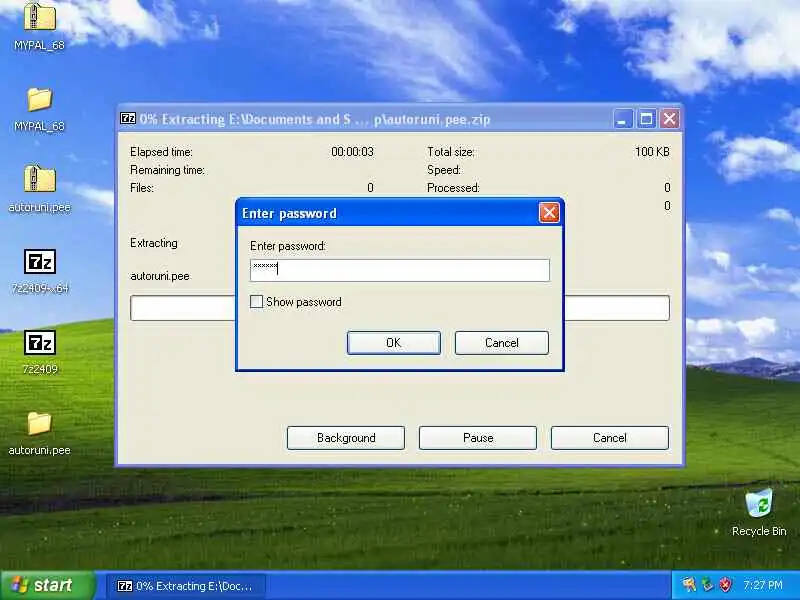The height and width of the screenshot is (600, 800).
Task: Click the 7:27 PM taskbar clock
Action: (x=763, y=585)
